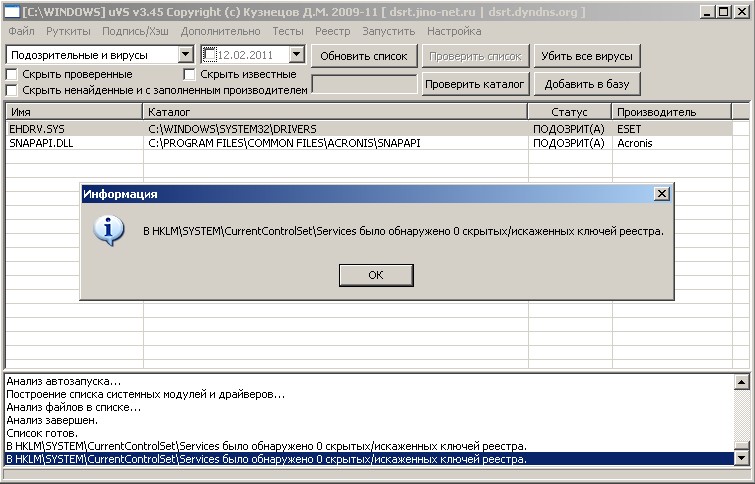Sort by the Статус column header
Screen dimensions: 755x484
coord(570,112)
